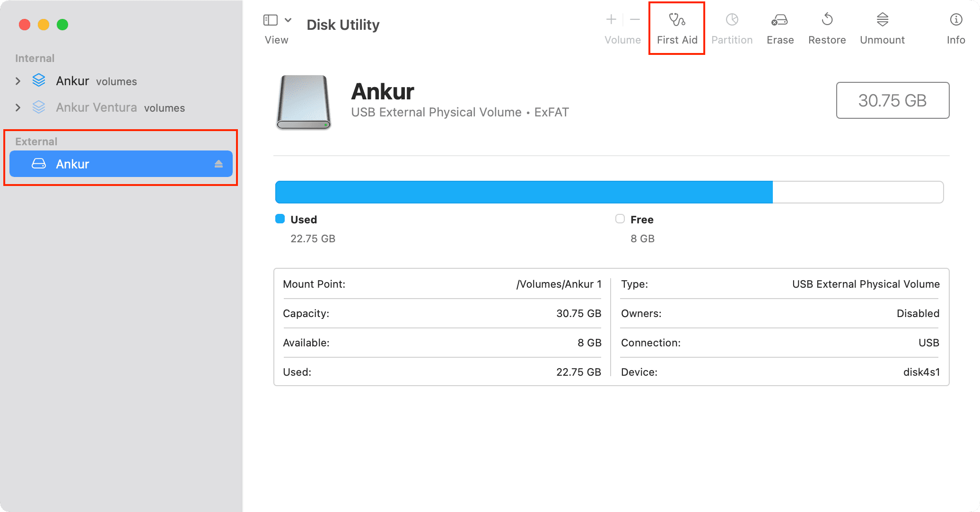Click the large Ankur drive image

point(303,102)
